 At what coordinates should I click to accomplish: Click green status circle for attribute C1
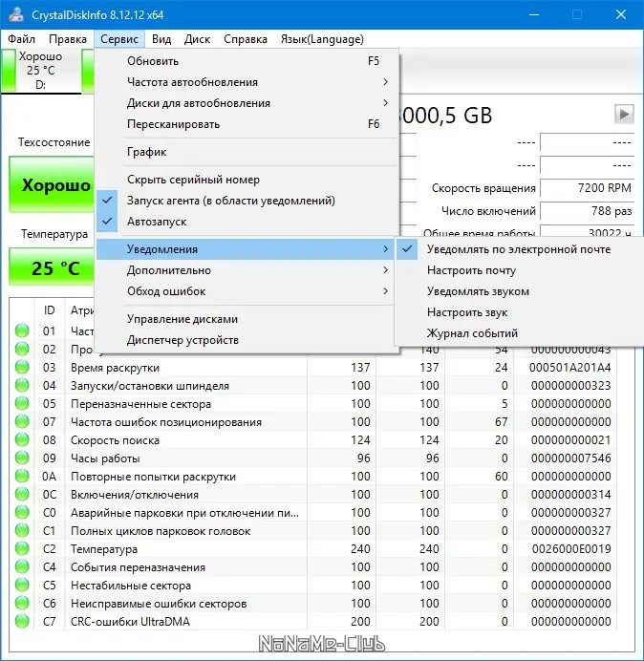[x=22, y=530]
